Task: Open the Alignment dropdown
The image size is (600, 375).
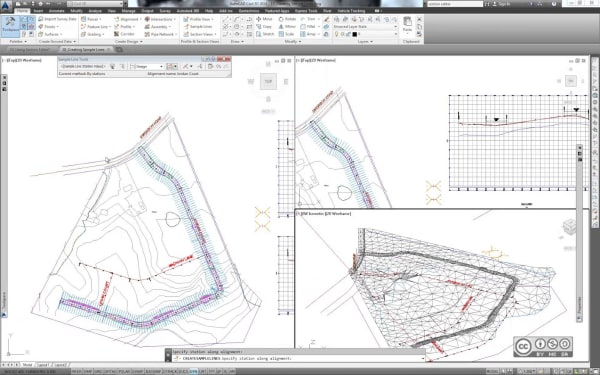Action: point(128,19)
